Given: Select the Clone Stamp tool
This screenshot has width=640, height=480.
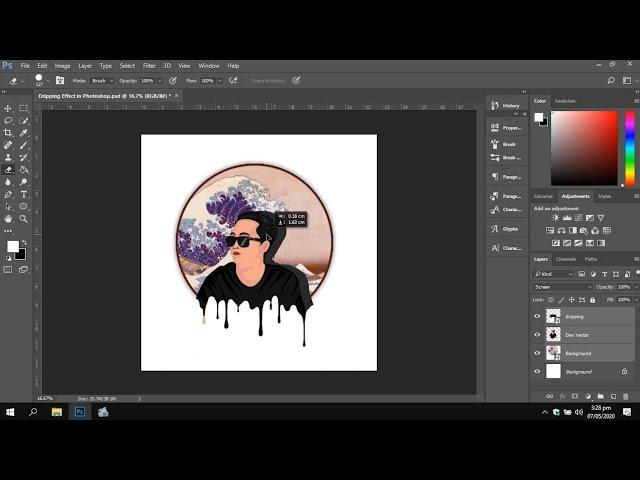Looking at the screenshot, I should click(x=8, y=157).
